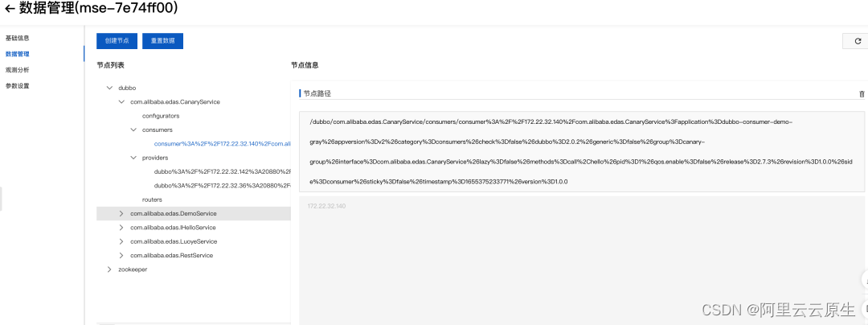Open 参数设置 in the sidebar

[17, 86]
